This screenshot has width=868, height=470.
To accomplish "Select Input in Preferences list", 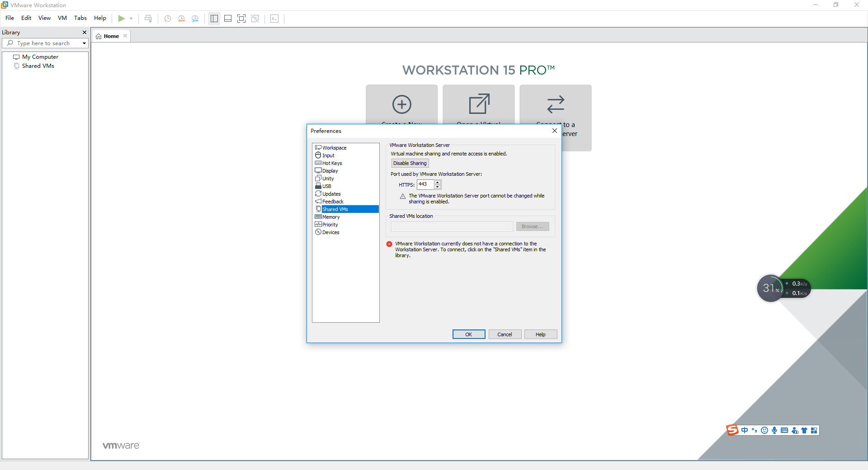I will [328, 155].
